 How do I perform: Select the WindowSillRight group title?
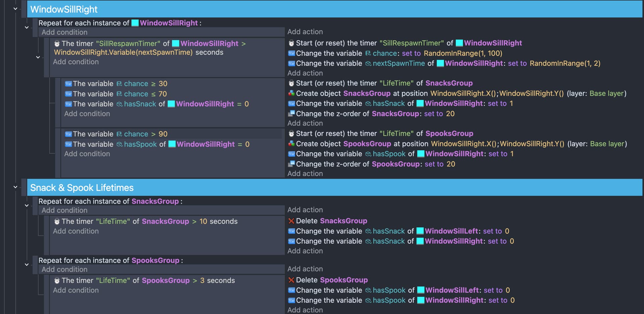64,9
